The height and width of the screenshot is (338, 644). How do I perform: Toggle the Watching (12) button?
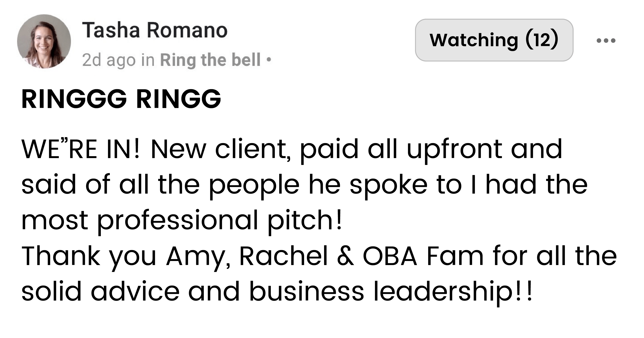click(x=494, y=40)
